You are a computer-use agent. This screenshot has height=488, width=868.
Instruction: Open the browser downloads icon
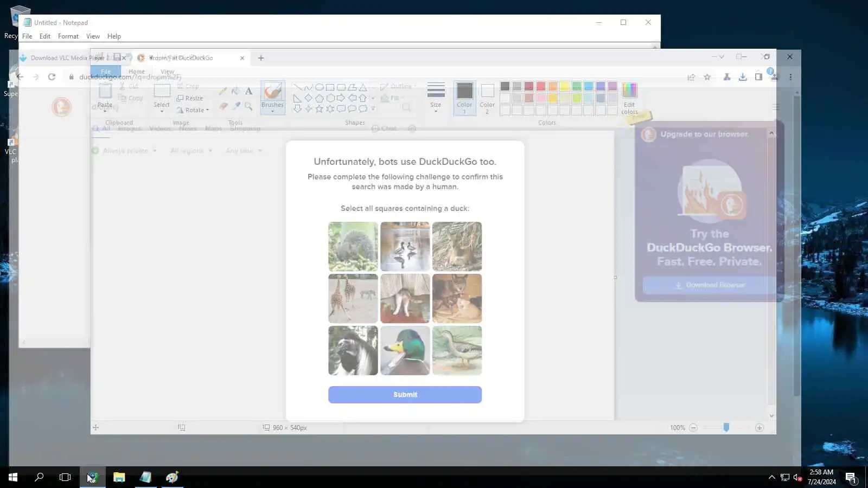(x=743, y=77)
